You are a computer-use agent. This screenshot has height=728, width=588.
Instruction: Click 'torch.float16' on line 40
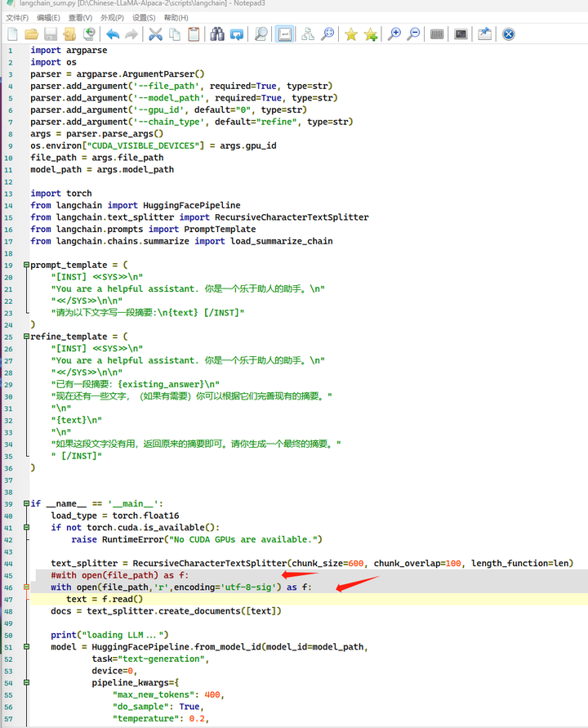[x=145, y=516]
